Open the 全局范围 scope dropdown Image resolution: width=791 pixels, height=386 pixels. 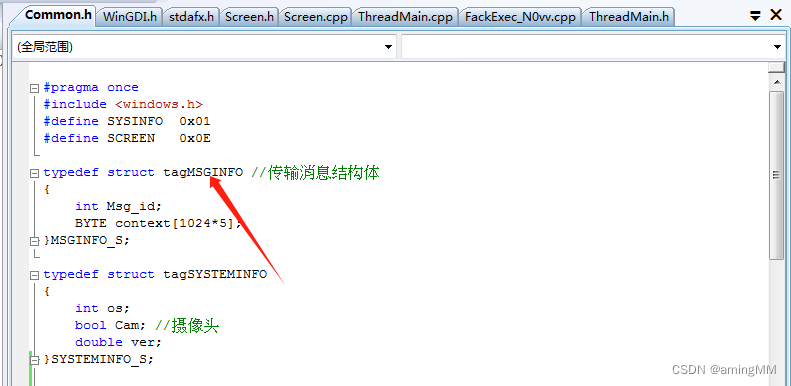click(x=204, y=47)
